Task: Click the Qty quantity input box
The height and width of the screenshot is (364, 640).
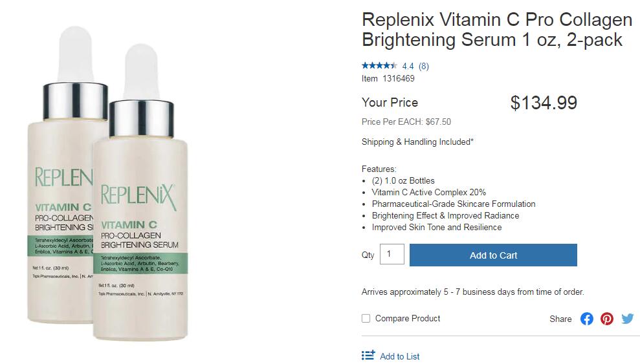Action: coord(392,254)
